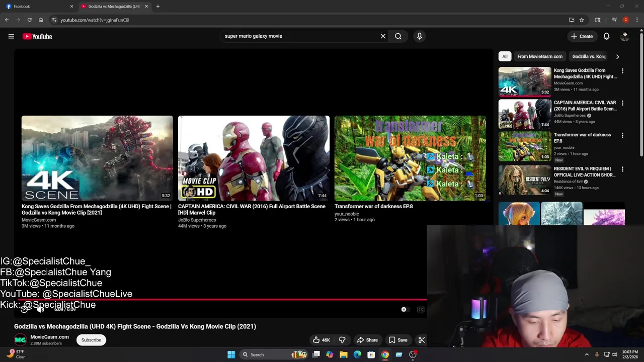Open MovieGasm.com channel name
The width and height of the screenshot is (644, 362).
pyautogui.click(x=49, y=337)
